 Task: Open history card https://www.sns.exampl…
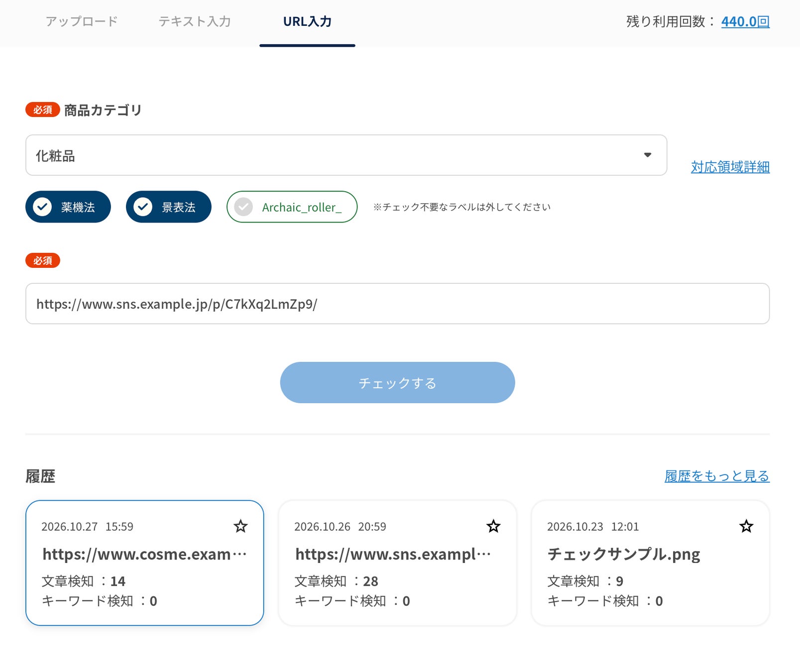pos(397,563)
